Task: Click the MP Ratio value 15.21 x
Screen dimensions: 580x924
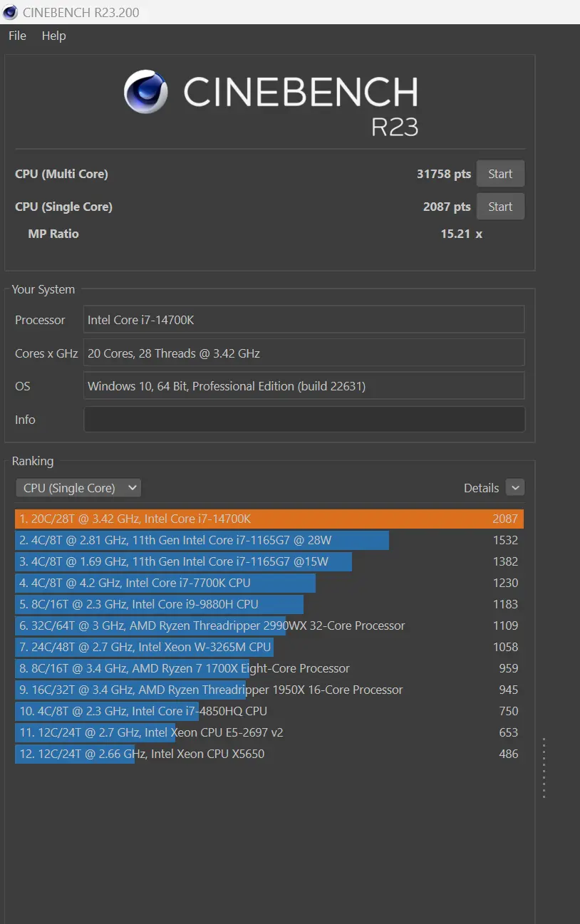Action: (461, 234)
